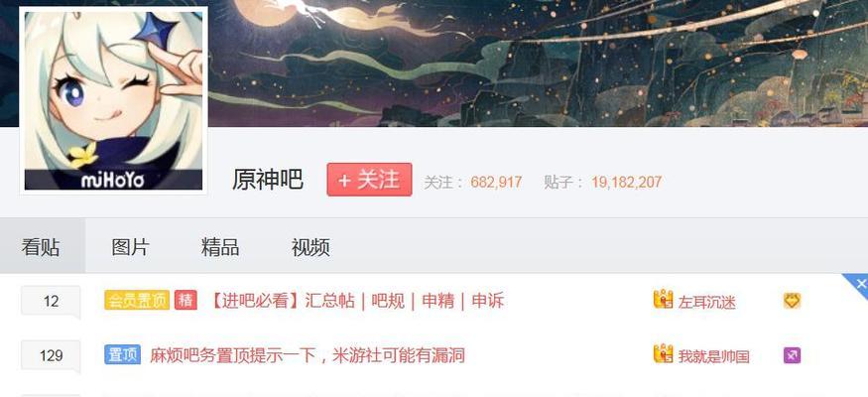Close the blue corner banner with the X
Screen dimensions: 868x397
tap(860, 284)
